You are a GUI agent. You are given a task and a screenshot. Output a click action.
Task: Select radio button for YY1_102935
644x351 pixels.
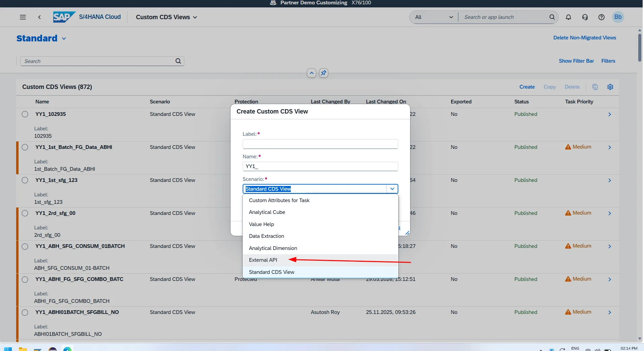click(x=25, y=114)
